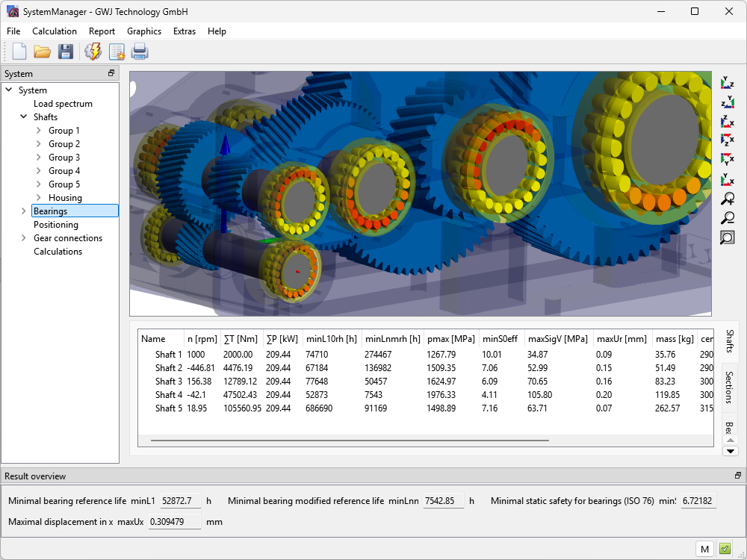Toggle the M button in status bar

(704, 549)
